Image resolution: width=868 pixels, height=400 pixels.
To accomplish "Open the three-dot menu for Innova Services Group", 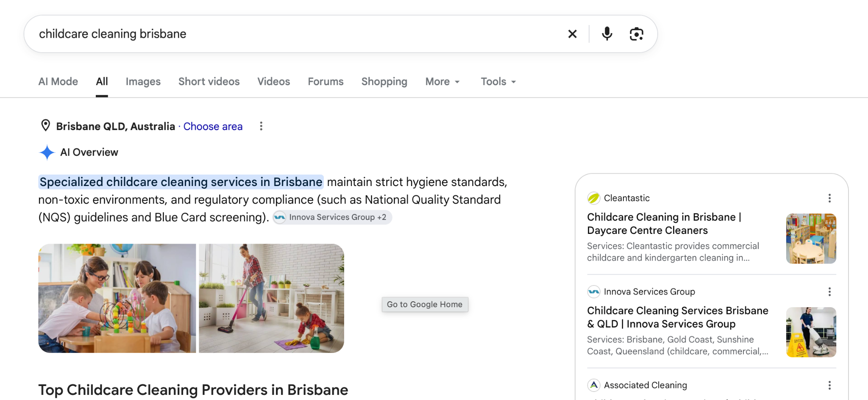I will pos(829,292).
